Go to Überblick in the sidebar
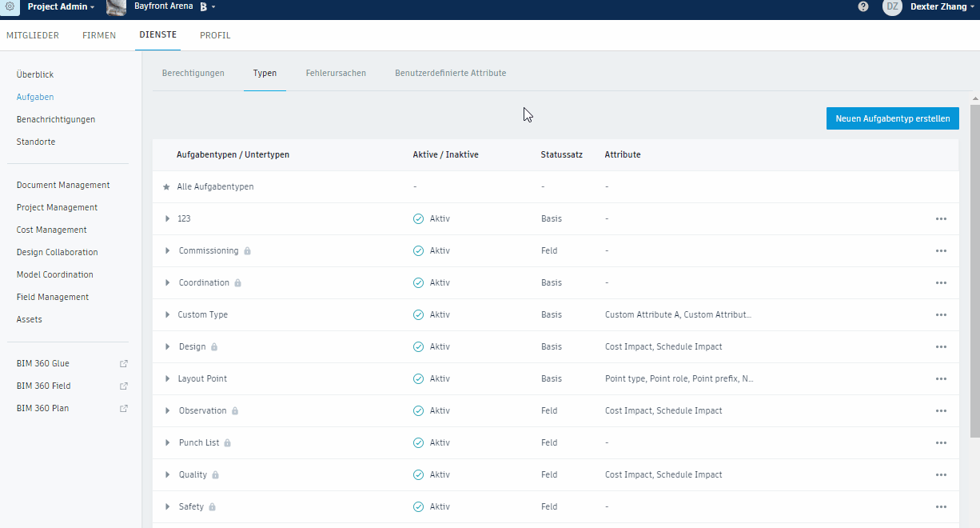This screenshot has width=980, height=528. pos(35,74)
